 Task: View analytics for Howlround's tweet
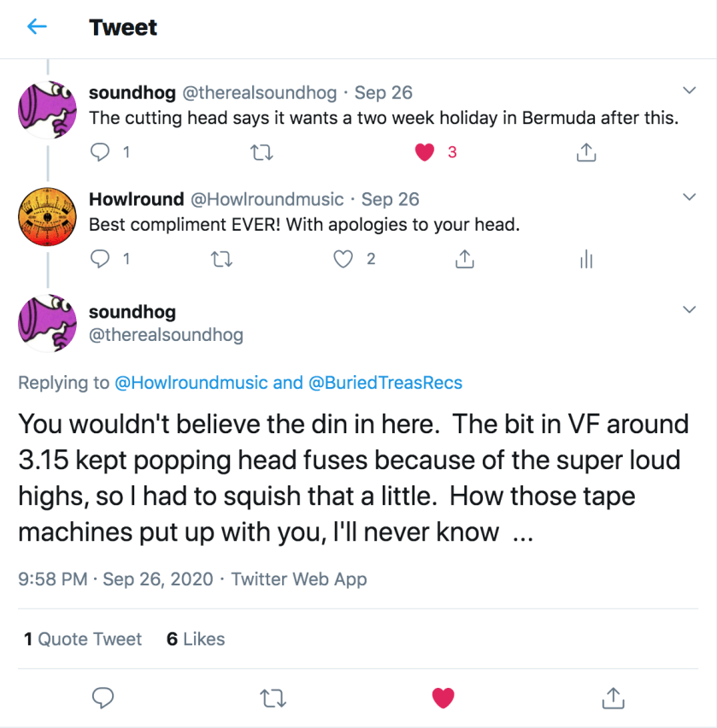[x=586, y=259]
